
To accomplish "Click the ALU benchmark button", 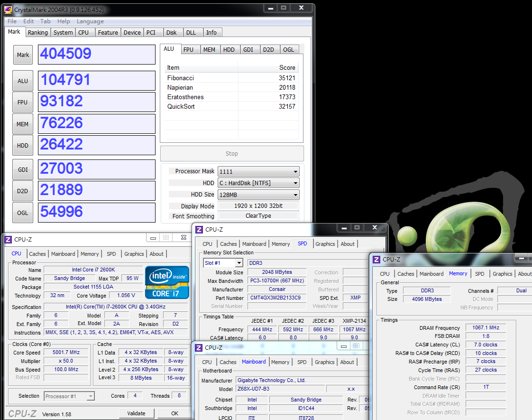I will pyautogui.click(x=23, y=81).
